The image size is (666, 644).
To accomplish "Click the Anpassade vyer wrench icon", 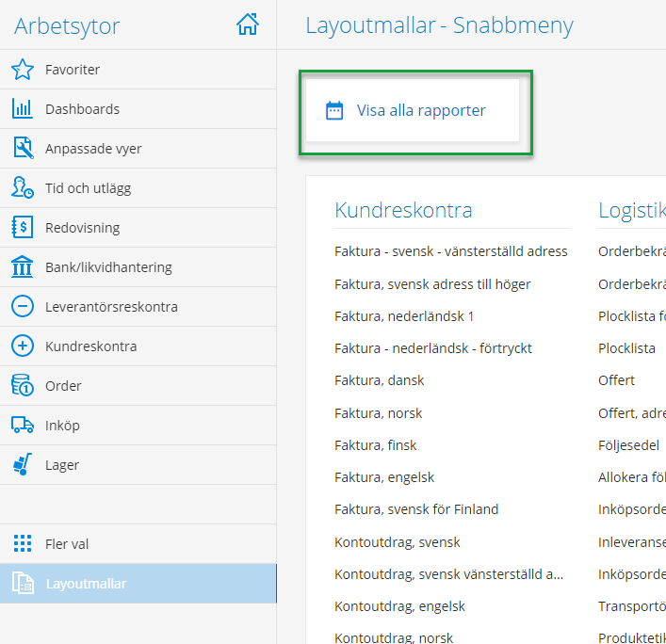I will [x=23, y=148].
